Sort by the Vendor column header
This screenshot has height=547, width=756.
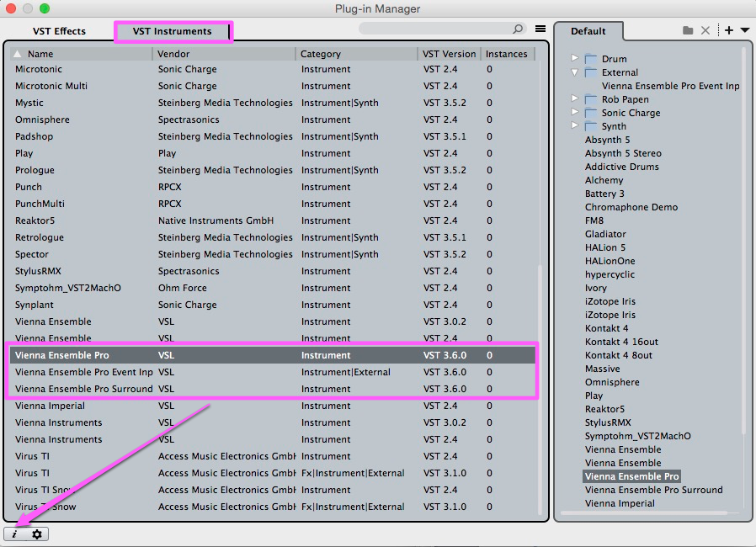[x=224, y=54]
